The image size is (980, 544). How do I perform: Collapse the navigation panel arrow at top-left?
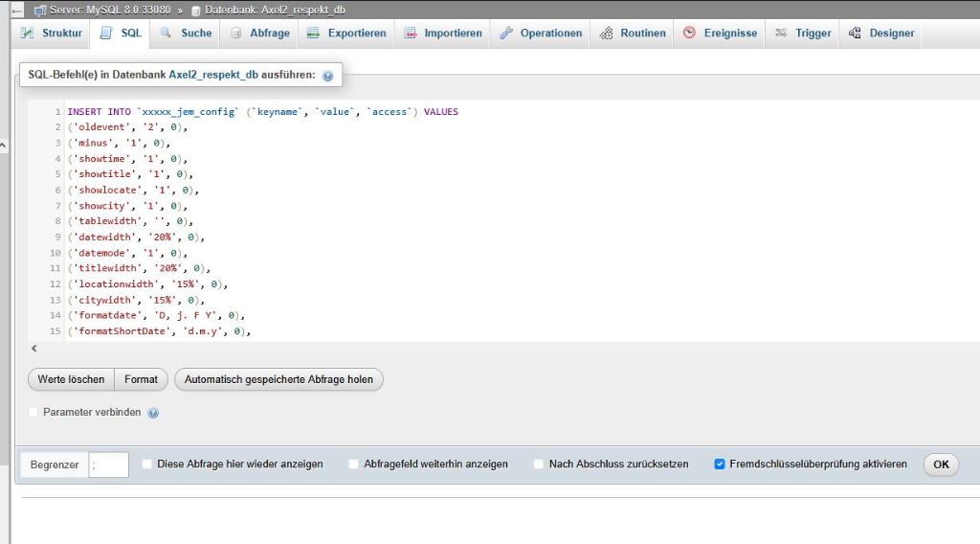[x=16, y=10]
